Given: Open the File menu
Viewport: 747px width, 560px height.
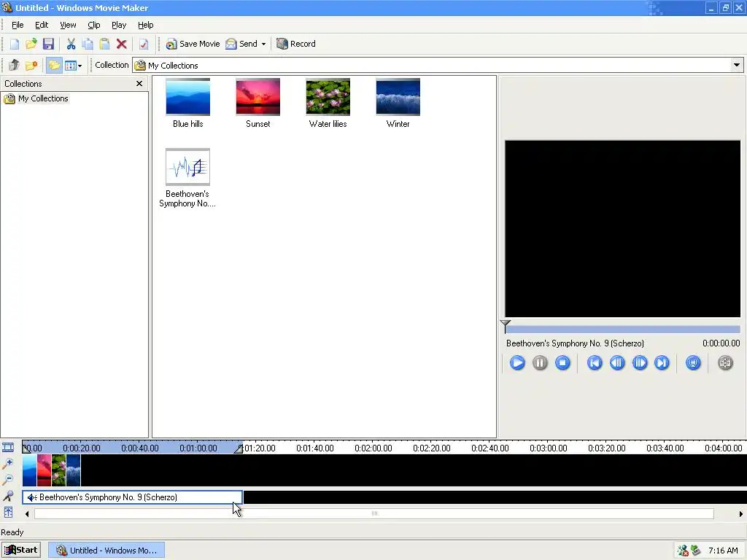Looking at the screenshot, I should coord(18,25).
